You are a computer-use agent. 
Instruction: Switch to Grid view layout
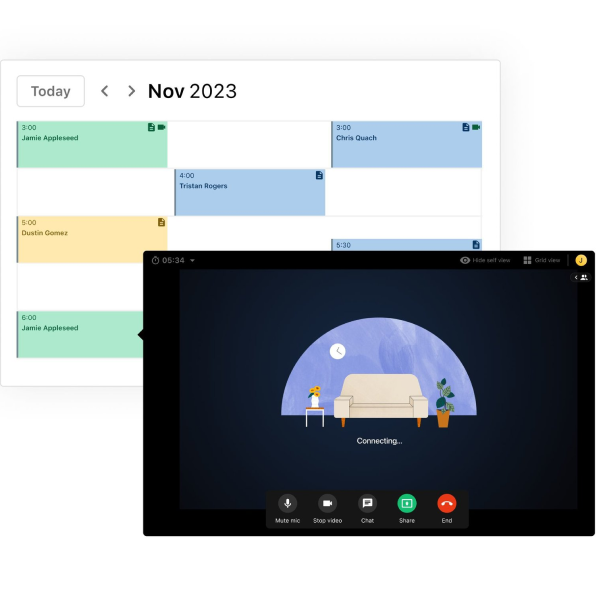coord(542,260)
